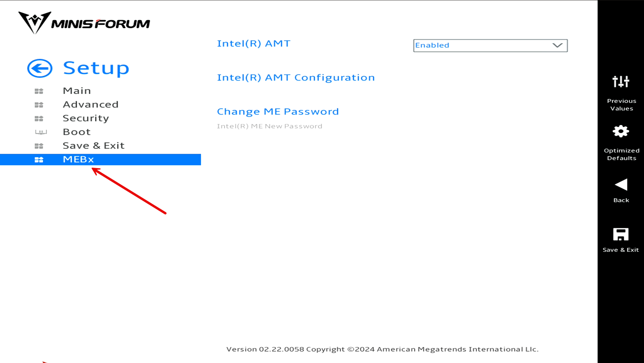This screenshot has width=644, height=363.
Task: Click the keyboard icon beside Boot
Action: click(x=40, y=132)
